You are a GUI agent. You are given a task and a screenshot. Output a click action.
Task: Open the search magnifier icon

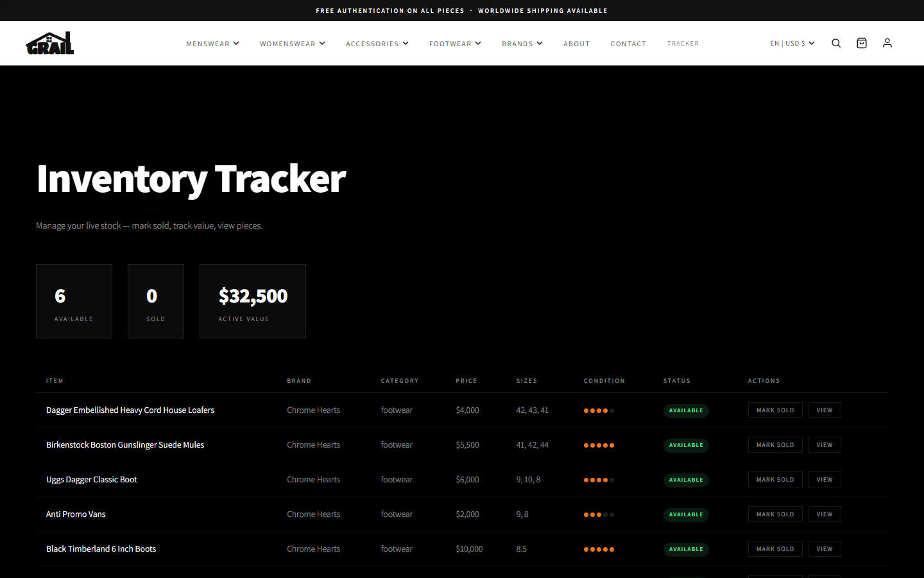pyautogui.click(x=836, y=43)
